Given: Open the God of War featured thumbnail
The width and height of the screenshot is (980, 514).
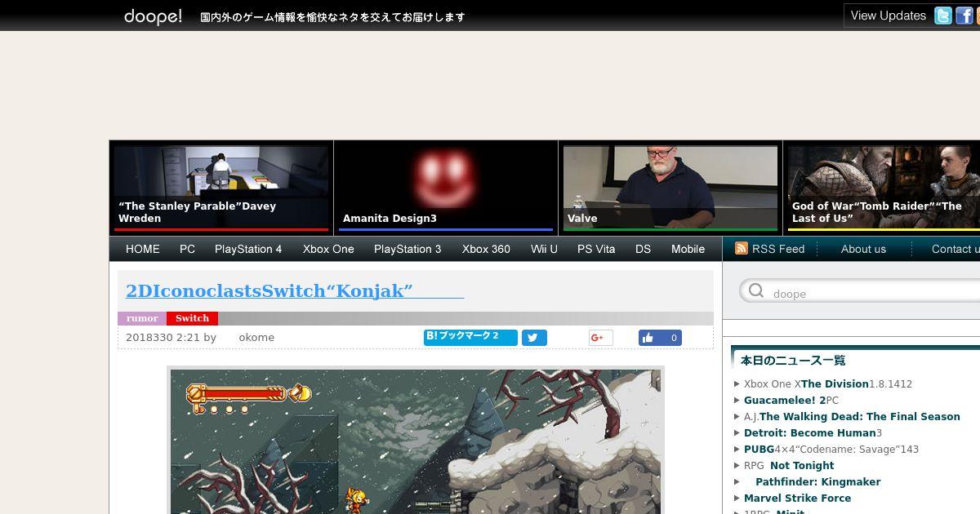Looking at the screenshot, I should pos(884,188).
